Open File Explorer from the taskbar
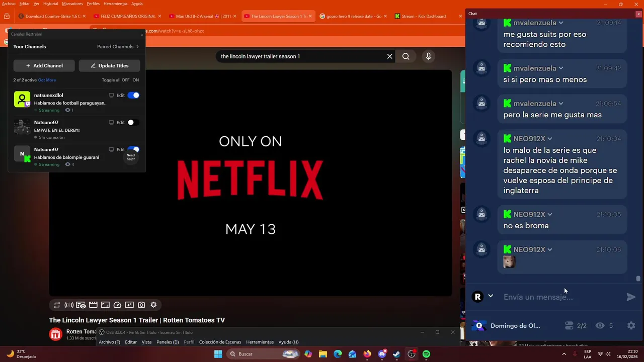The image size is (644, 362). [323, 354]
